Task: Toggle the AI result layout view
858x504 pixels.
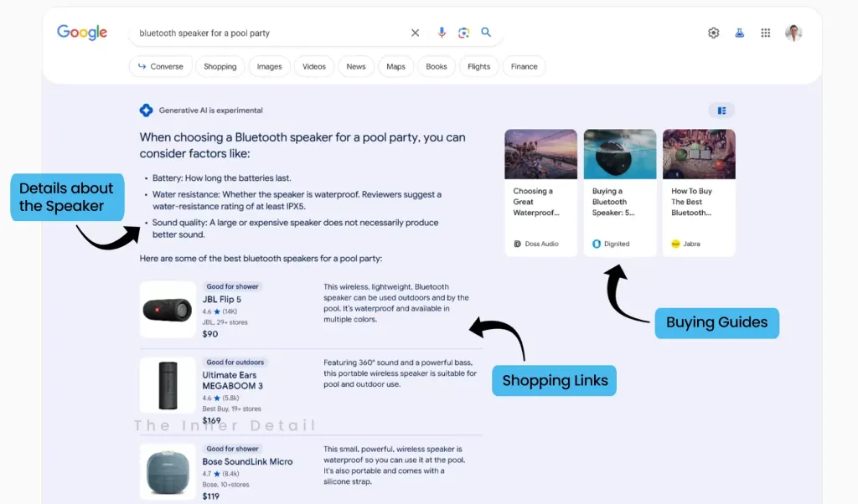Action: 721,111
